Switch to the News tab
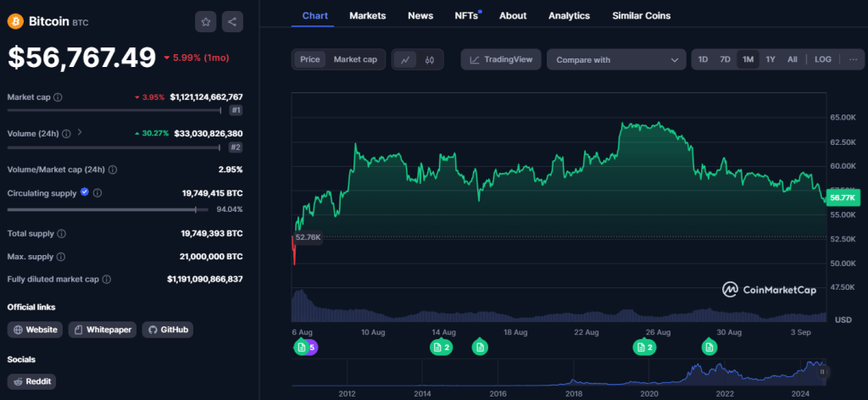Screen dimensions: 868x400 (420, 16)
